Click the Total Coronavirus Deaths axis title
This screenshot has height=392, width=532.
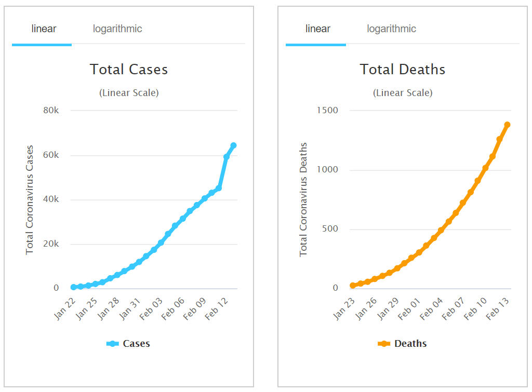click(303, 199)
